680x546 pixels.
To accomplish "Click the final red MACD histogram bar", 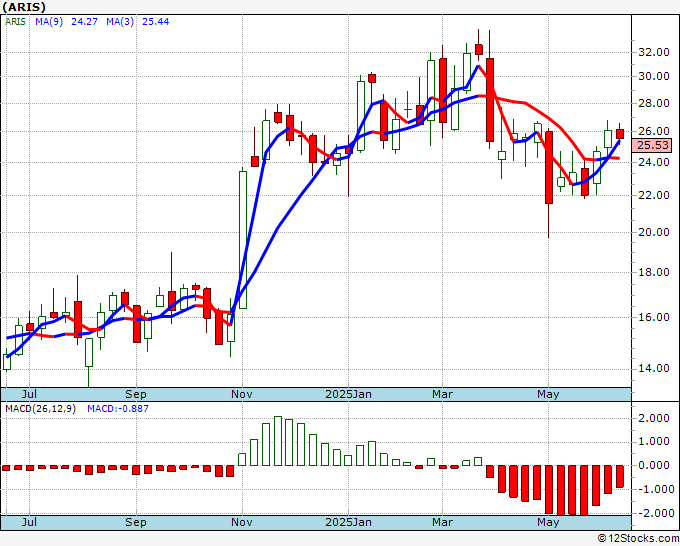I will [620, 476].
